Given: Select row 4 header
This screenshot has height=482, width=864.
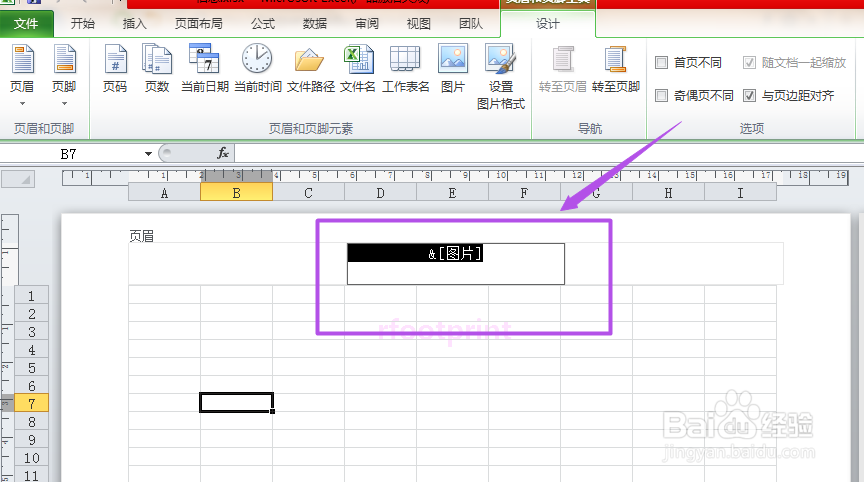Looking at the screenshot, I should pos(31,350).
